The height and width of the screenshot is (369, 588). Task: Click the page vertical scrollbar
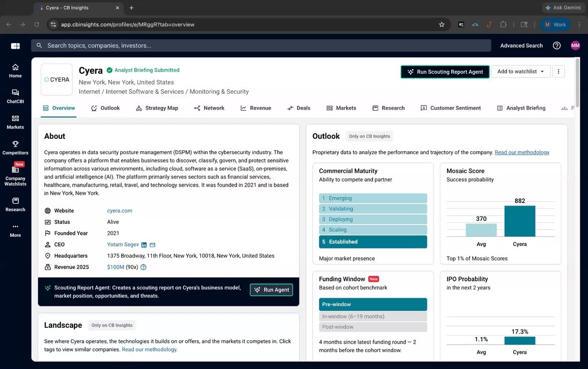pyautogui.click(x=578, y=83)
